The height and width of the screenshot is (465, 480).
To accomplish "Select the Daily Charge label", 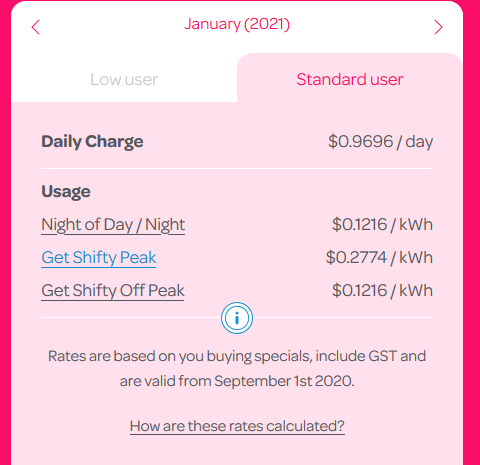I will [92, 142].
